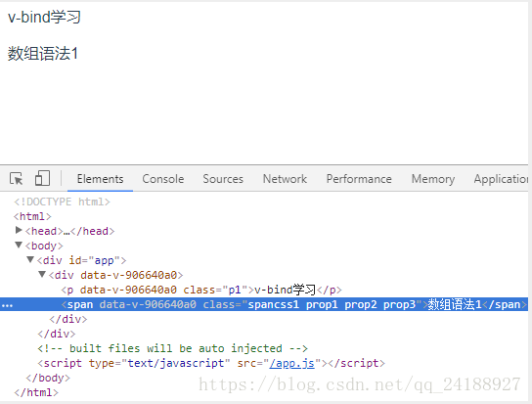
Task: Switch to the Console tab
Action: (163, 179)
